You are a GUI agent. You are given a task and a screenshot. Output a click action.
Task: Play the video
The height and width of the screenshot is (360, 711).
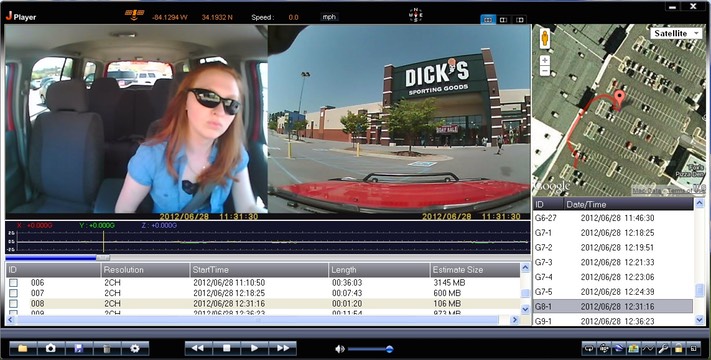(x=254, y=348)
